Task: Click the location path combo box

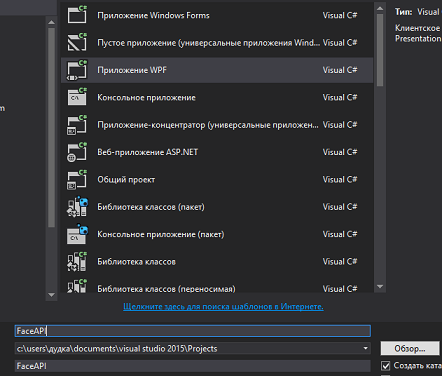Action: click(193, 348)
